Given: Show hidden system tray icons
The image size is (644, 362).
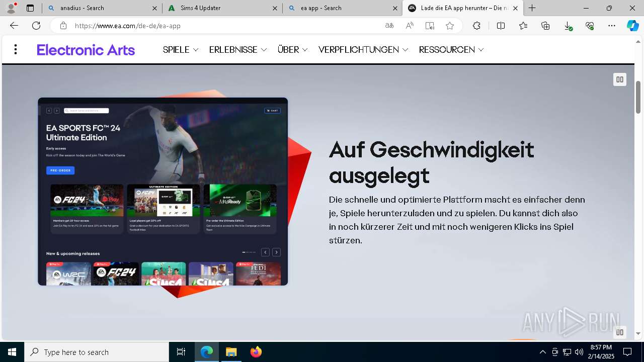Looking at the screenshot, I should tap(543, 352).
